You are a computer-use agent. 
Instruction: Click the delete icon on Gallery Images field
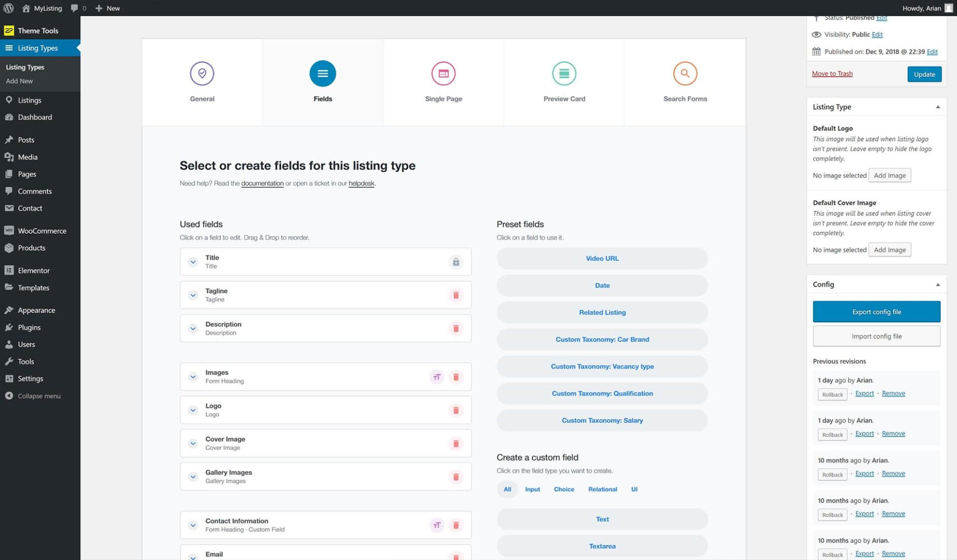pyautogui.click(x=456, y=477)
